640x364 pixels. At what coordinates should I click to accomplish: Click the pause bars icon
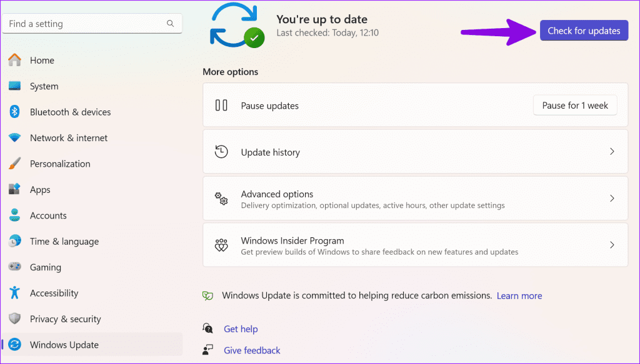pos(221,105)
